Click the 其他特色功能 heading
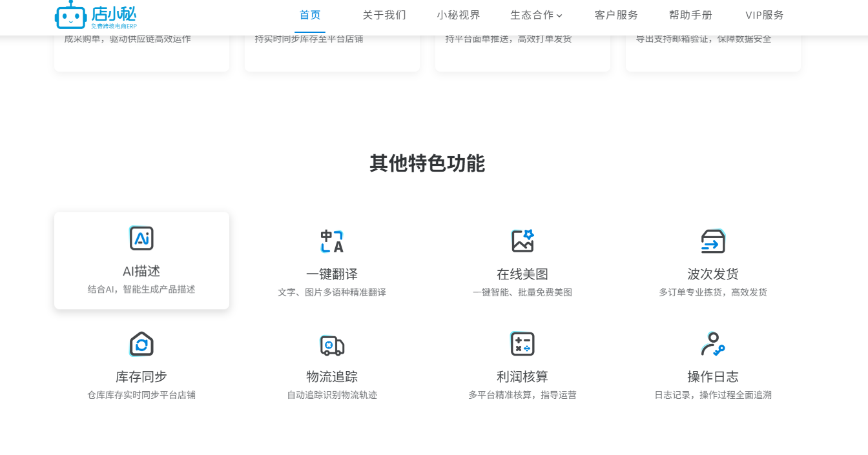 (x=427, y=163)
